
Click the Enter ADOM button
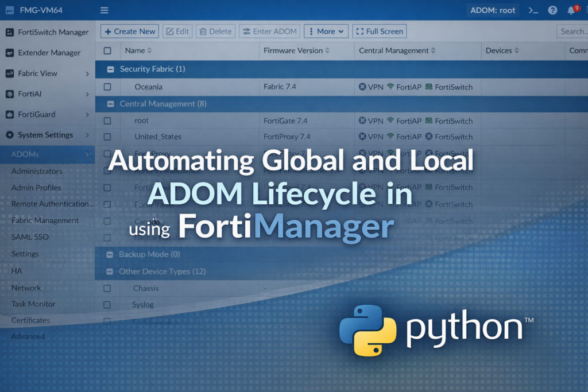[270, 32]
